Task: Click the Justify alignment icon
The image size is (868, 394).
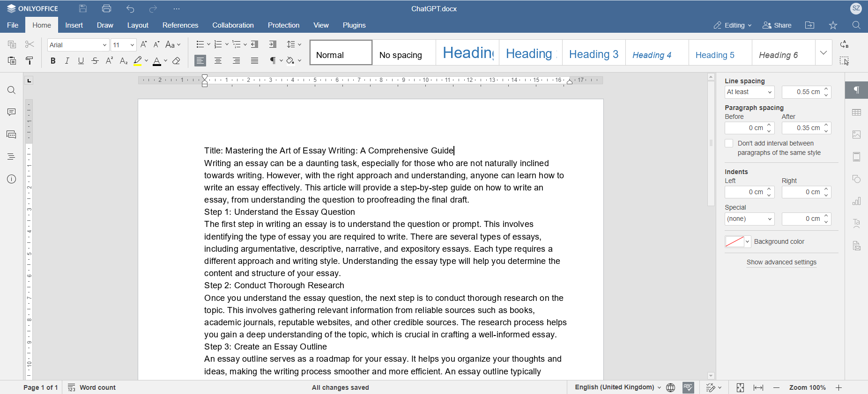Action: pyautogui.click(x=254, y=61)
